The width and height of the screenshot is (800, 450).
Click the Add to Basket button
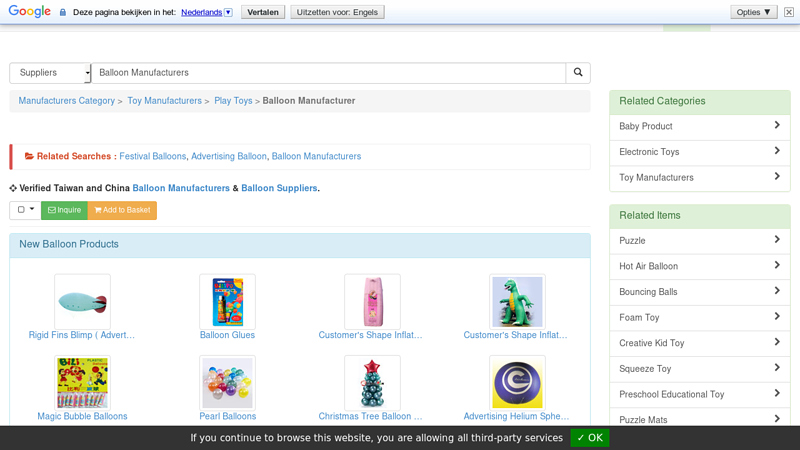(x=122, y=210)
